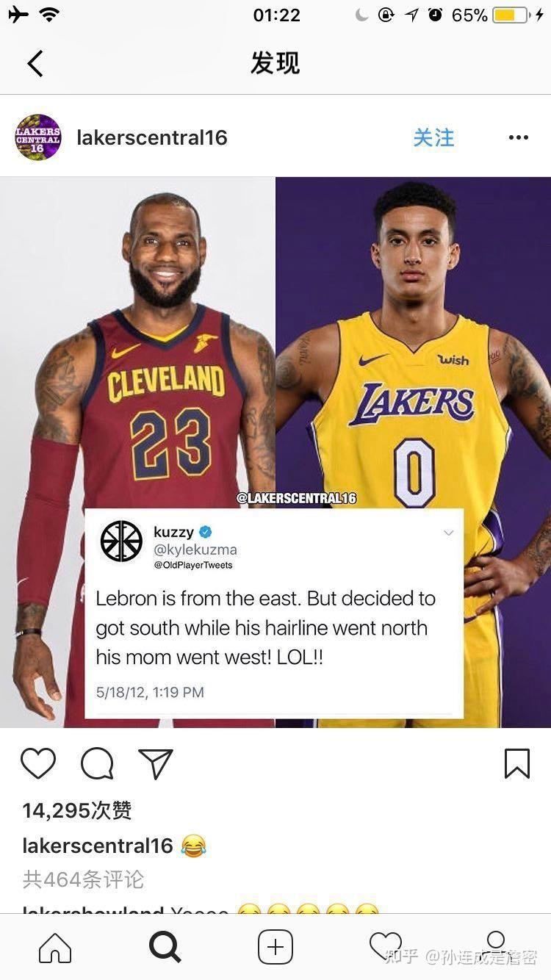551x980 pixels.
Task: Like the post with the heart icon
Action: click(38, 764)
